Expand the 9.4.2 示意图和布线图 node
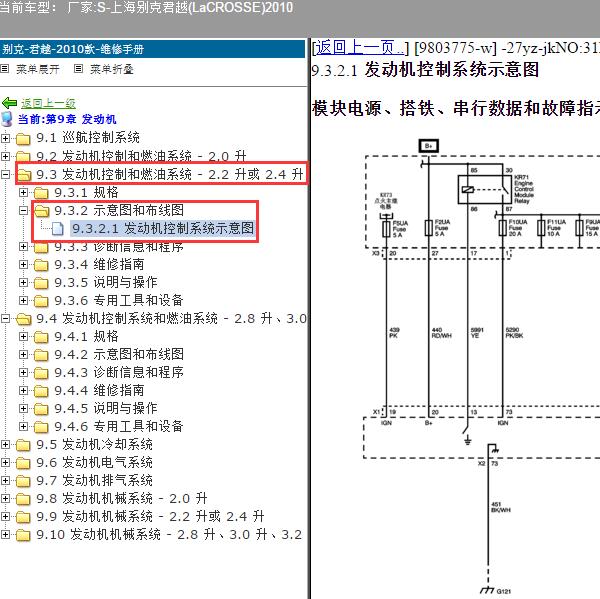This screenshot has width=600, height=599. (23, 354)
